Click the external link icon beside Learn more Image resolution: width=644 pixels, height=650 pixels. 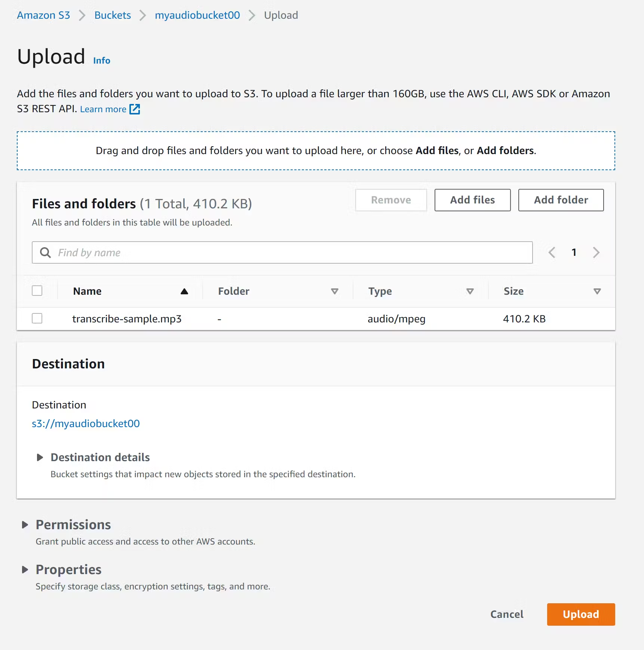click(135, 109)
